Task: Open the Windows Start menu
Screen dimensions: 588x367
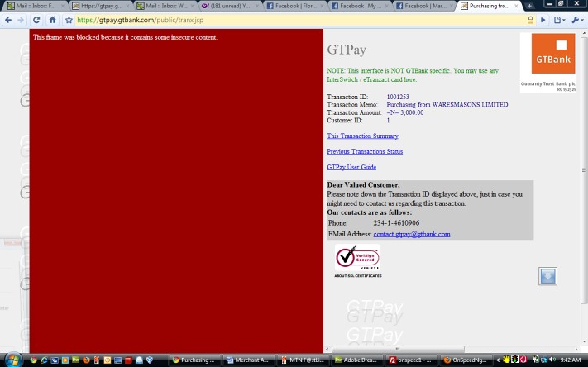Action: [x=13, y=360]
